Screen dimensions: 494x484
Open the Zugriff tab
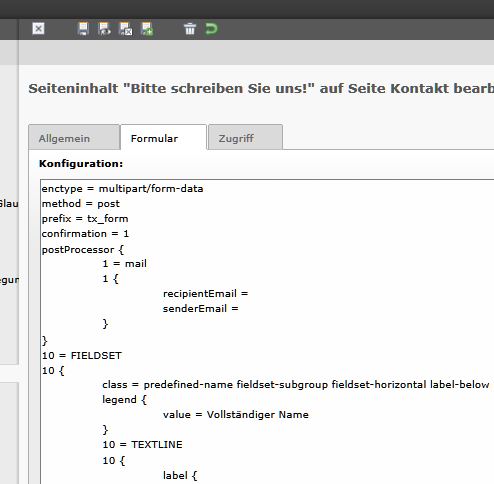[x=245, y=138]
